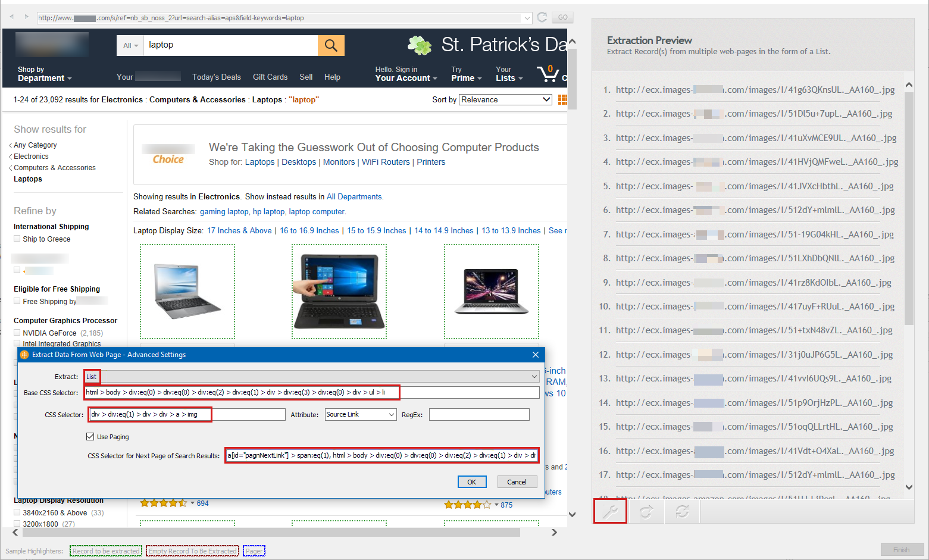Check the 3840x2160 & Above resolution filter
929x560 pixels.
(x=17, y=512)
